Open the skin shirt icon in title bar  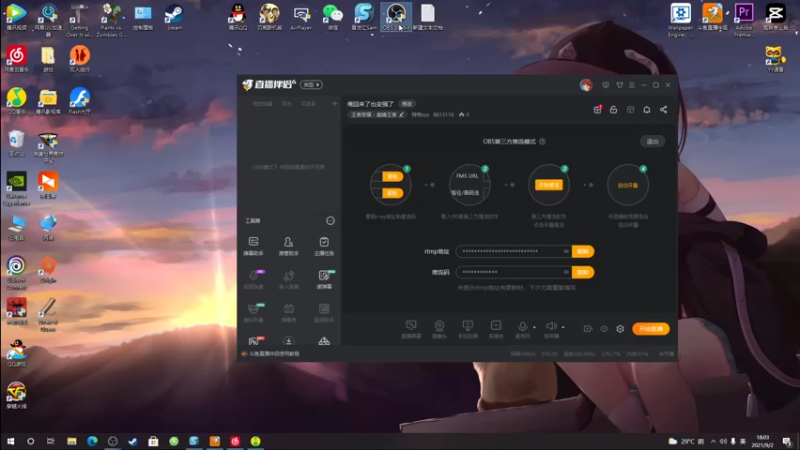click(619, 85)
